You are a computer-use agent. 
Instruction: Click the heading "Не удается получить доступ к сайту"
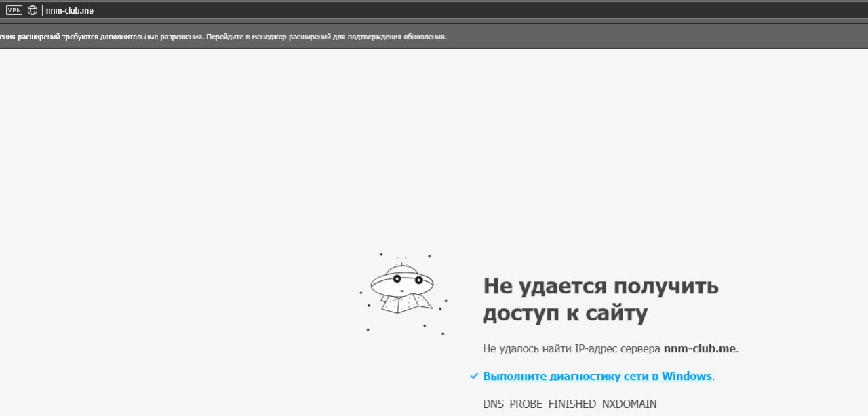pos(601,299)
